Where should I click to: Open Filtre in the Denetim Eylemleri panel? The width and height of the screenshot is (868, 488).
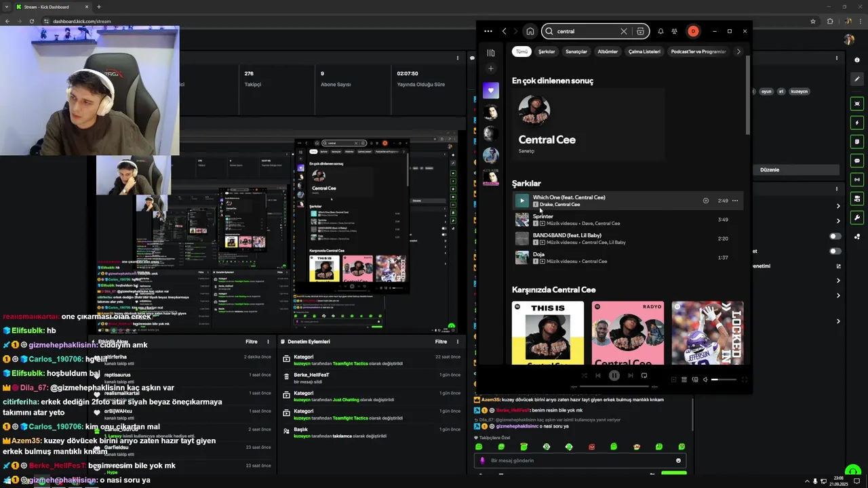coord(441,342)
